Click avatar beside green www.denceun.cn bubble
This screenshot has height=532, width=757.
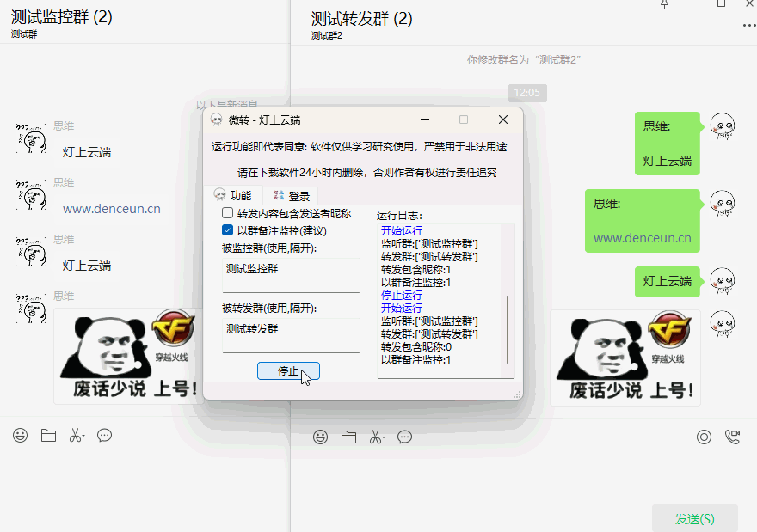(723, 204)
